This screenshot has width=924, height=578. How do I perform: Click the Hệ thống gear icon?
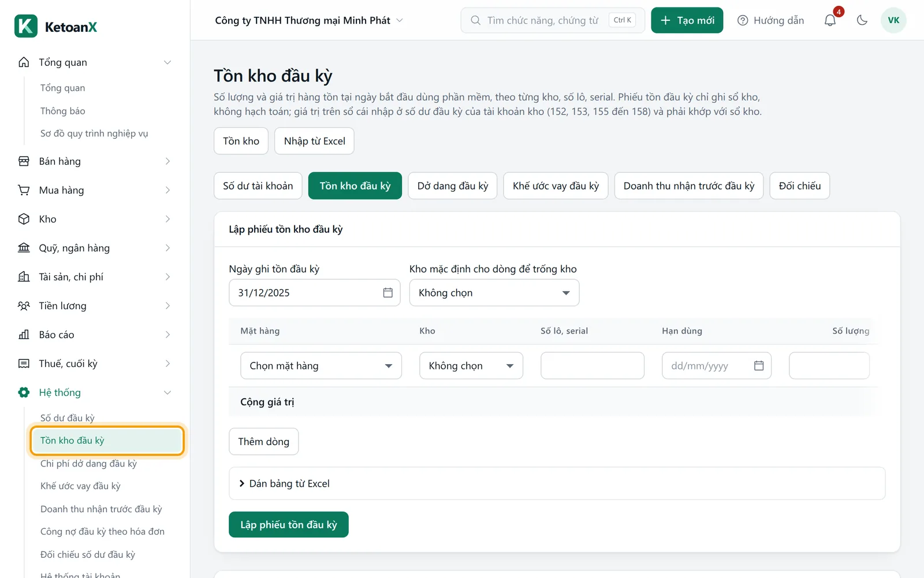(x=24, y=392)
